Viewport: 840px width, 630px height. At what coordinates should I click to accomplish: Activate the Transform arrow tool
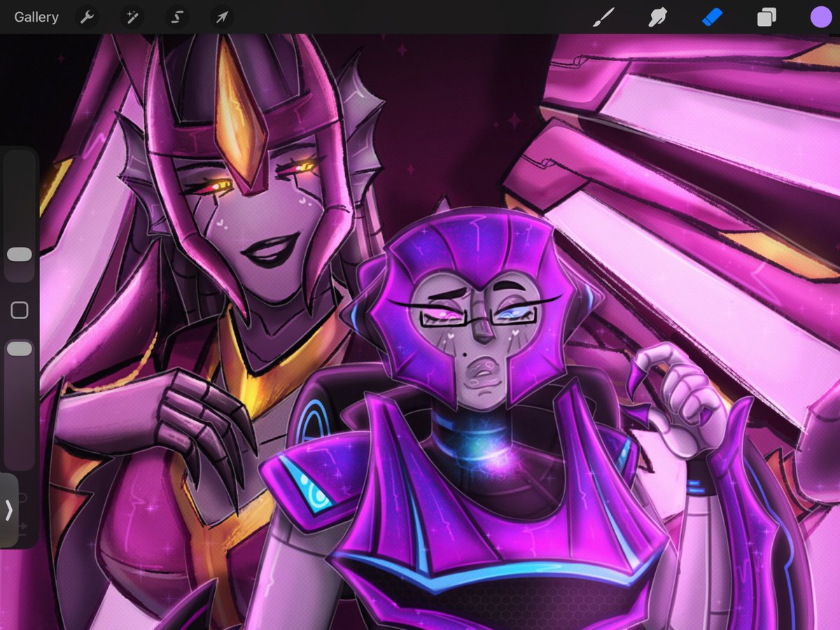coord(222,17)
